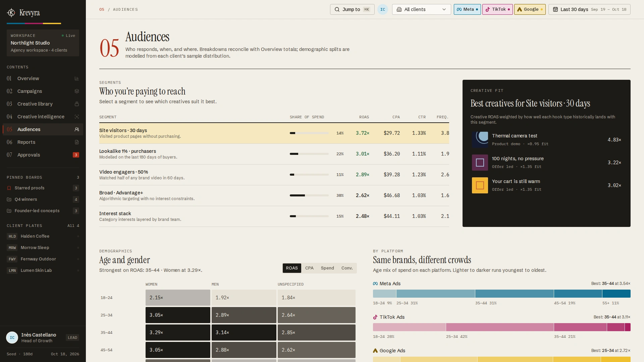The image size is (644, 362).
Task: Open Thermal camera test creative thumbnail
Action: point(480,140)
